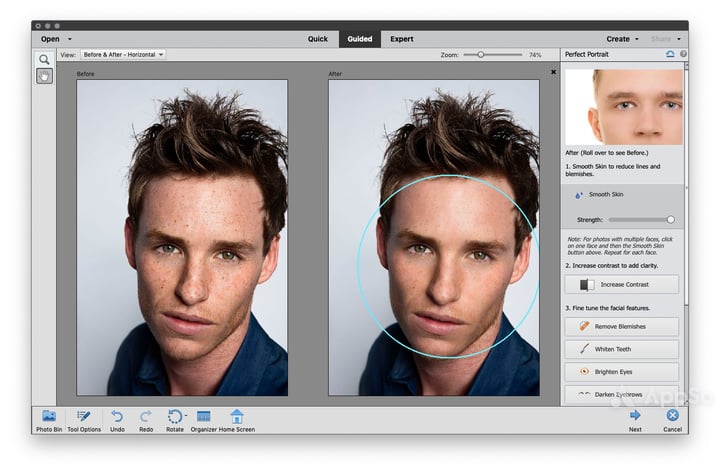Select the Zoom magnifier tool
Viewport: 720px width, 474px height.
(x=44, y=59)
